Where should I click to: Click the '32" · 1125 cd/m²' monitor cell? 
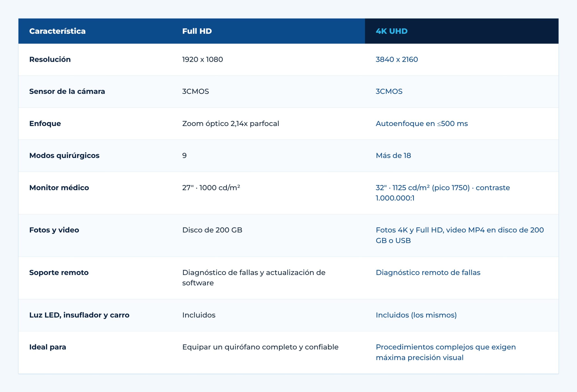tap(443, 193)
